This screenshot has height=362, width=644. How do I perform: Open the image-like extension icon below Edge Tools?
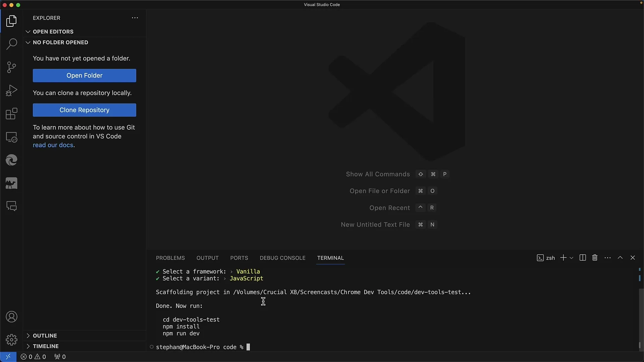tap(11, 183)
